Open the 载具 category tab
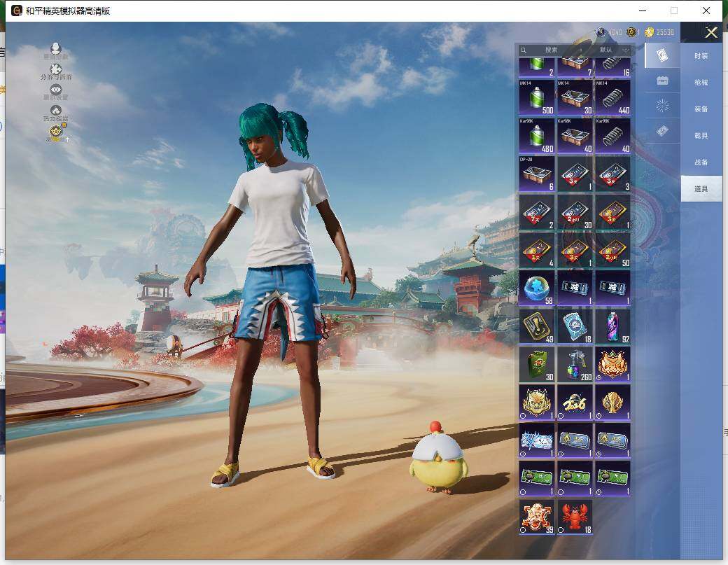This screenshot has height=565, width=728. (x=701, y=136)
